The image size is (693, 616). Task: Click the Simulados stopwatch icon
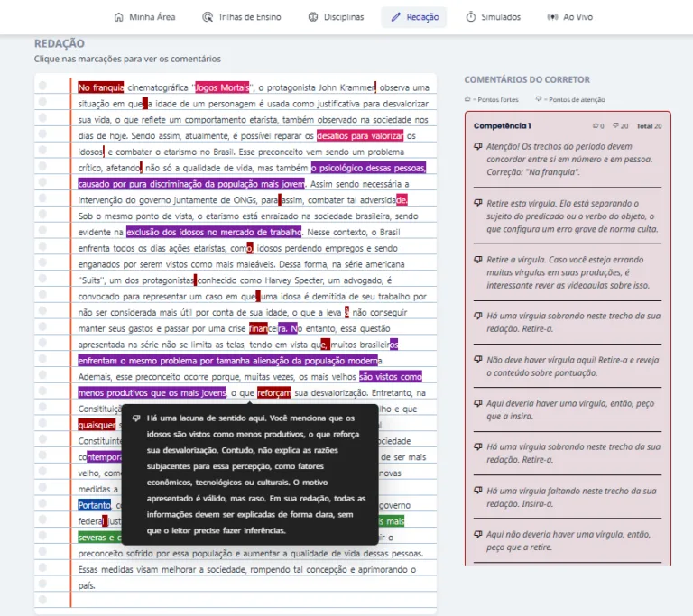click(x=471, y=17)
